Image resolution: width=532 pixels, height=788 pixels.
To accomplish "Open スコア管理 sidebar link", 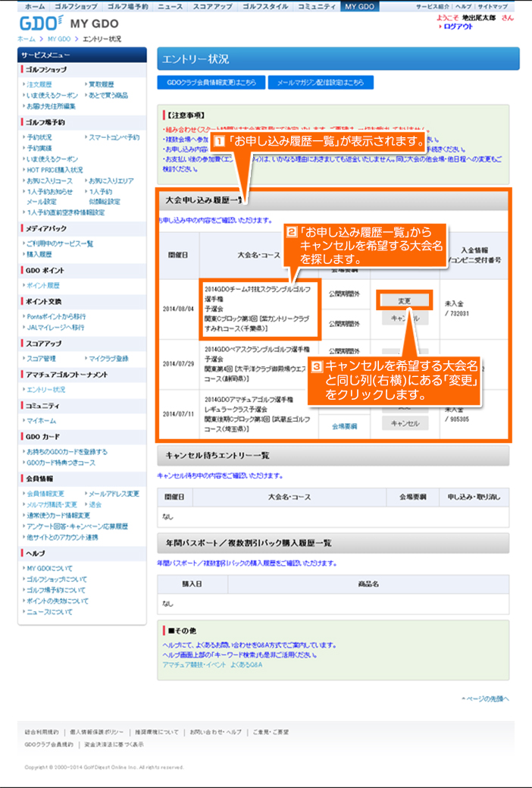I will click(41, 358).
